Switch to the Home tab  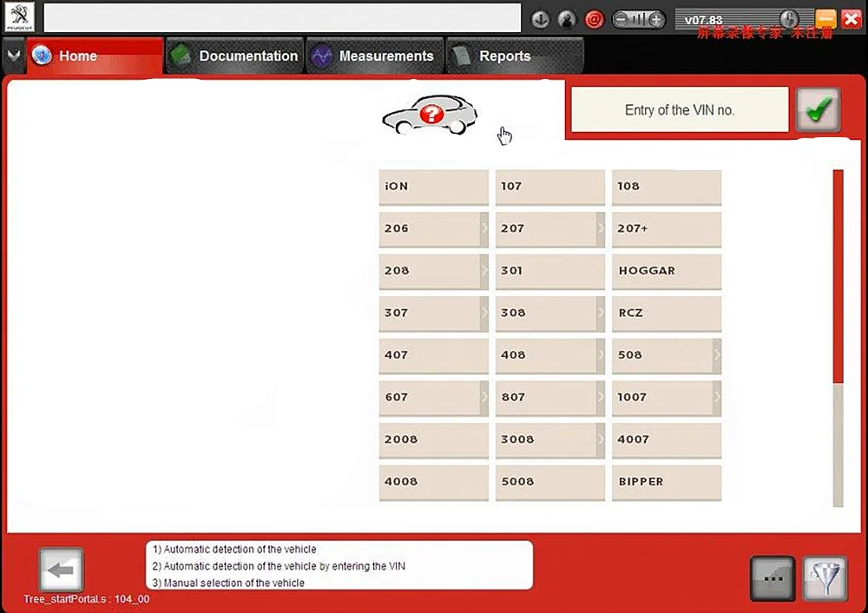pyautogui.click(x=95, y=56)
